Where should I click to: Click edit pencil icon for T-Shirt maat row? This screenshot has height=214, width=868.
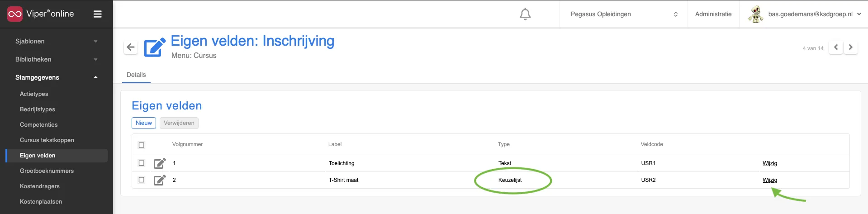(160, 180)
